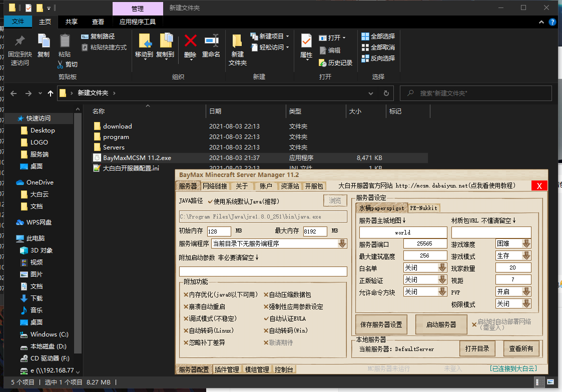The width and height of the screenshot is (562, 392).
Task: Click the Select None icon
Action: tap(365, 47)
